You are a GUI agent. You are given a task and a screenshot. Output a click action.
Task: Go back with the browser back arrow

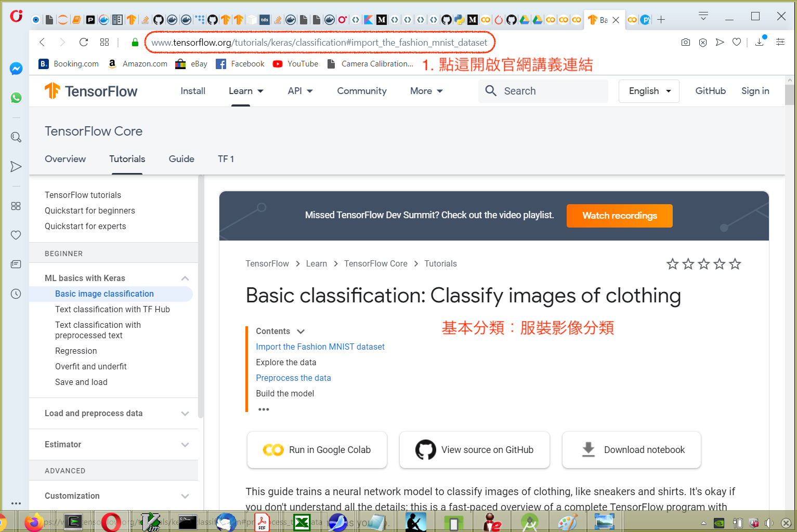point(43,42)
